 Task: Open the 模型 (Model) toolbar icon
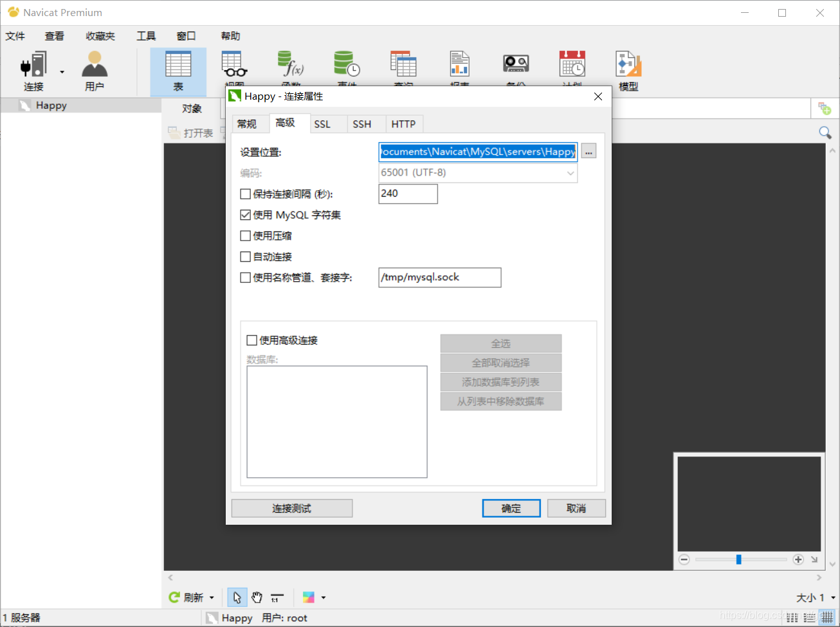pos(628,71)
